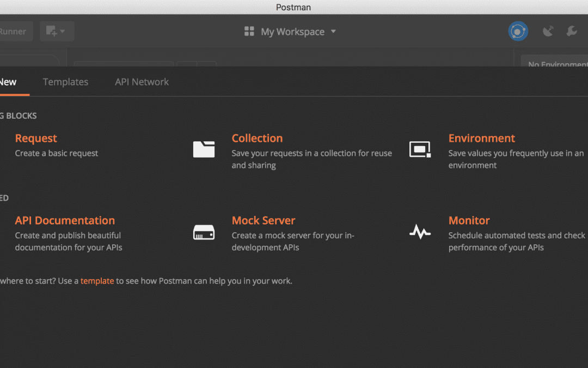This screenshot has width=588, height=368.
Task: Click the Runner button
Action: pyautogui.click(x=15, y=31)
